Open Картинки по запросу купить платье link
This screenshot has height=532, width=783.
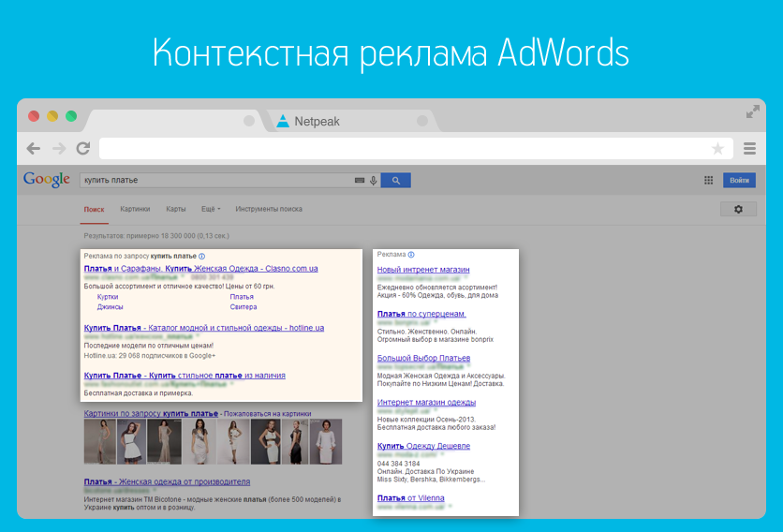(x=151, y=414)
